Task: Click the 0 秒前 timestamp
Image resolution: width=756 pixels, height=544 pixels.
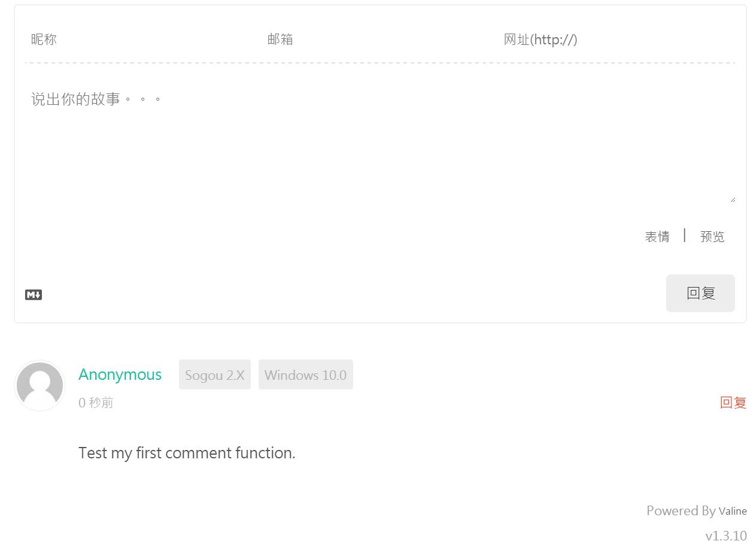Action: (96, 403)
